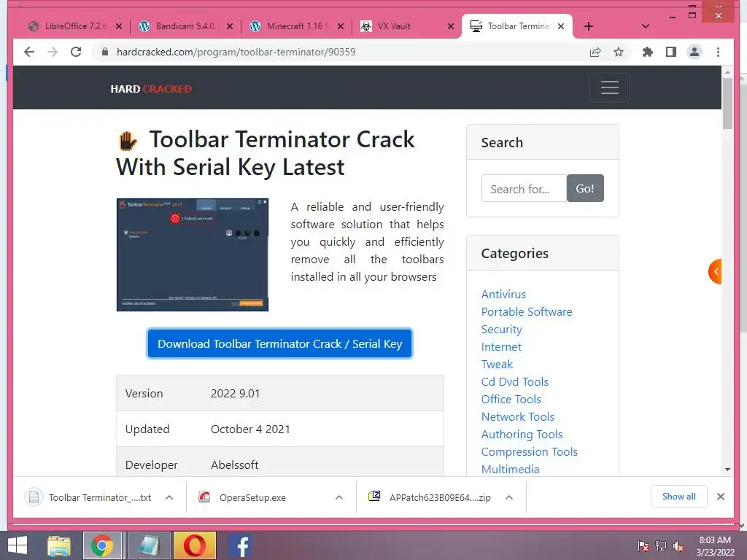Open the tab search dropdown arrow
Image resolution: width=747 pixels, height=560 pixels.
click(x=646, y=26)
